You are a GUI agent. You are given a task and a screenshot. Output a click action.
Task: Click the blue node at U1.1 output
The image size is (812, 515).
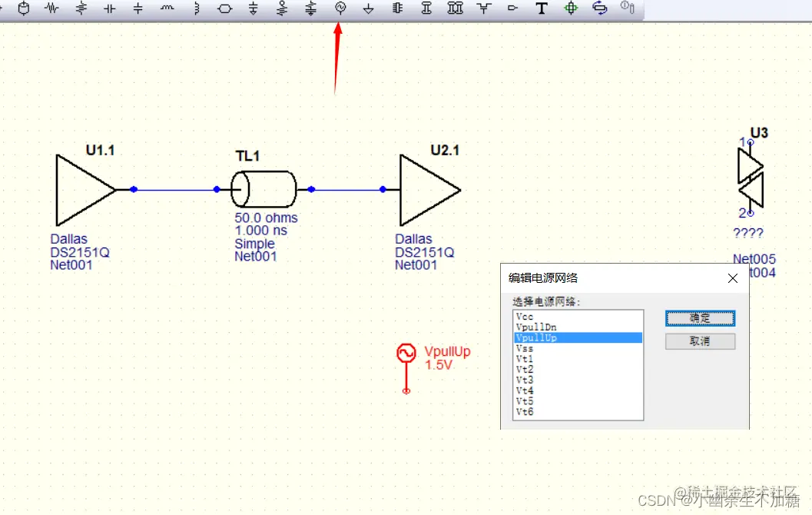[134, 190]
